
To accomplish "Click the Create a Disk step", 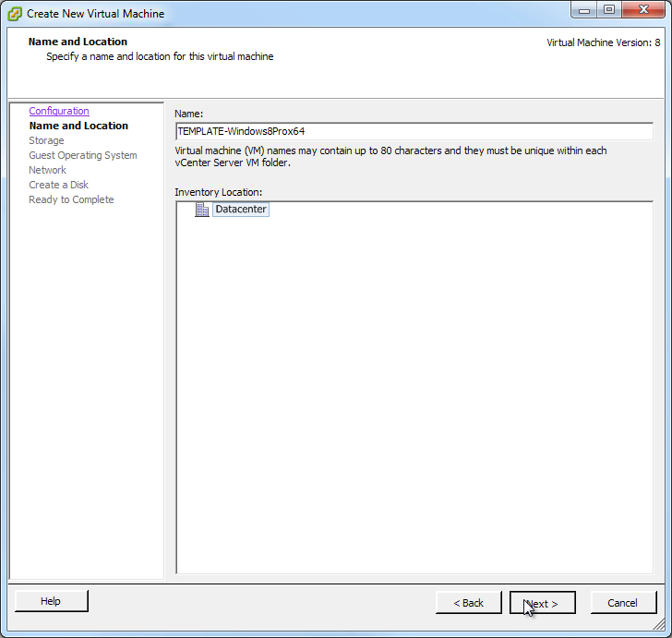I will point(59,185).
